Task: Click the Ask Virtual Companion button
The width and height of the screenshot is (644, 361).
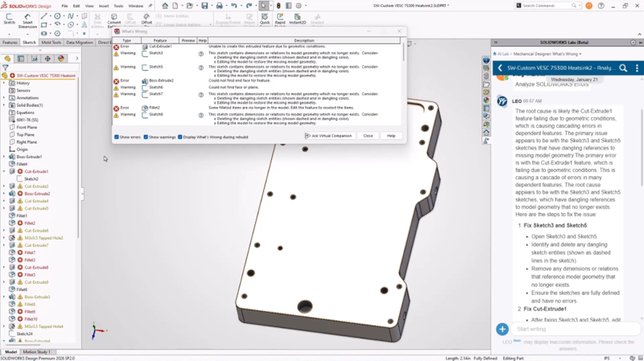Action: (x=328, y=136)
